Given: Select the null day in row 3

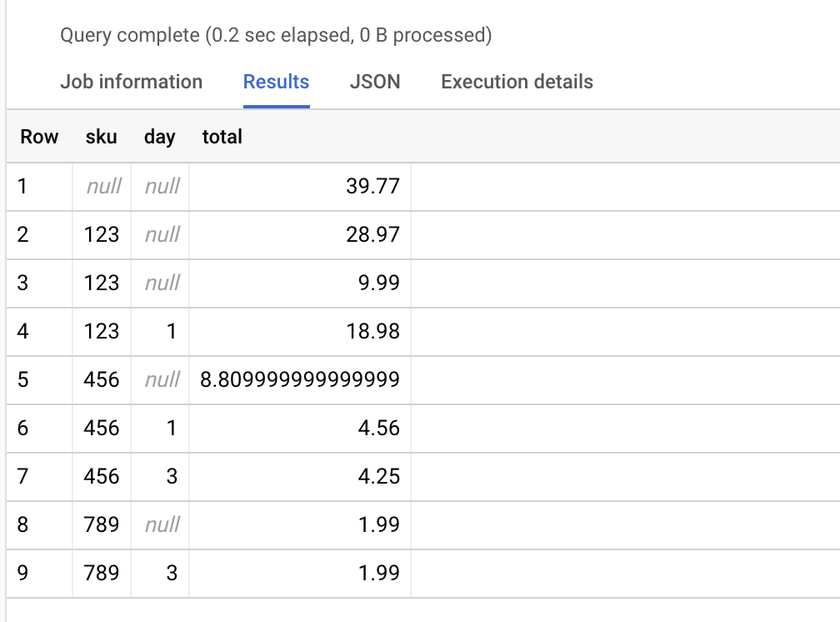Looking at the screenshot, I should [x=162, y=283].
